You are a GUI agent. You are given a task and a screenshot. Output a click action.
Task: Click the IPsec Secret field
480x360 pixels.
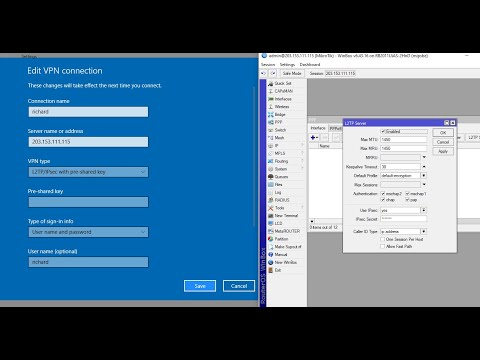point(403,219)
